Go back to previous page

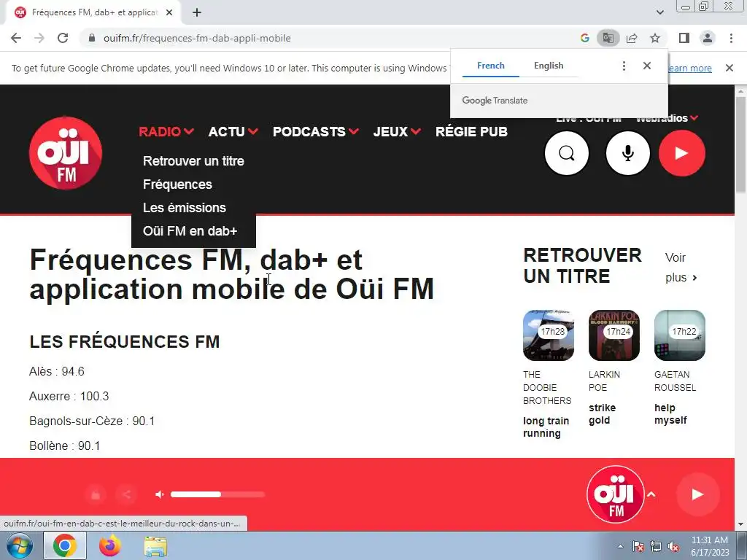point(16,38)
